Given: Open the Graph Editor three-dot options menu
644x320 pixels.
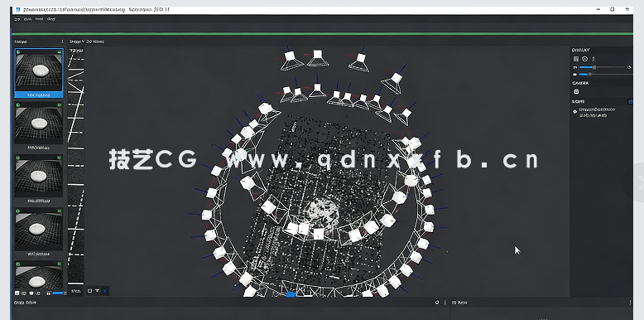Looking at the screenshot, I should point(445,303).
